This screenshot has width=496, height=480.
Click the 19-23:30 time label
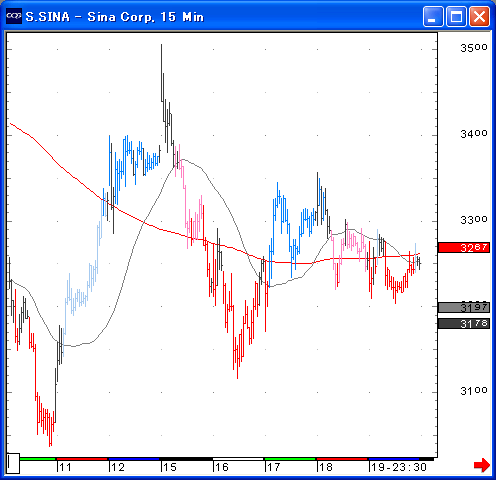(399, 467)
